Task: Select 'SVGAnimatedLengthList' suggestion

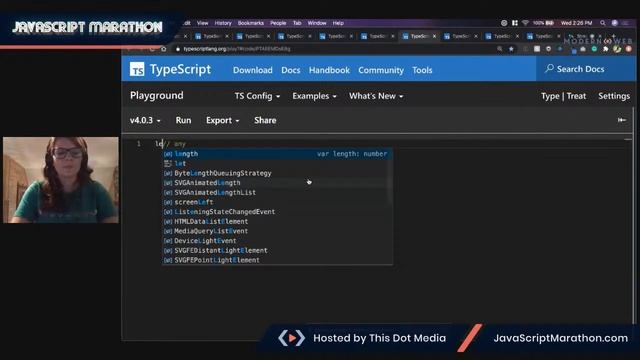Action: (278, 193)
